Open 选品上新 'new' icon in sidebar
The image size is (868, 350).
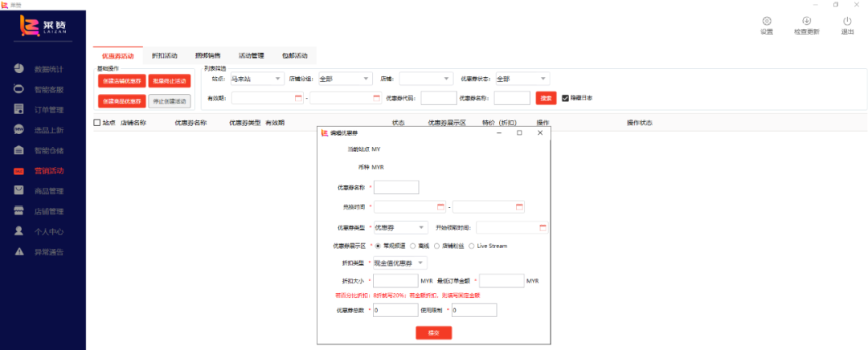[x=18, y=129]
